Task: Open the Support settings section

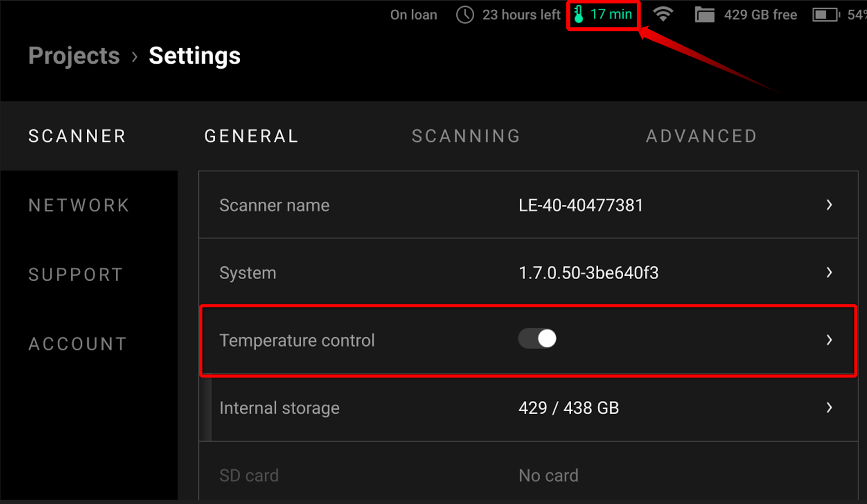Action: [x=76, y=275]
